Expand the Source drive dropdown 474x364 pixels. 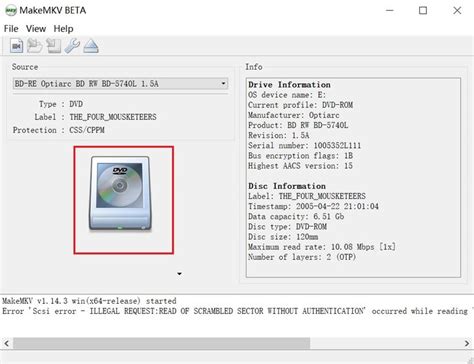coord(223,83)
